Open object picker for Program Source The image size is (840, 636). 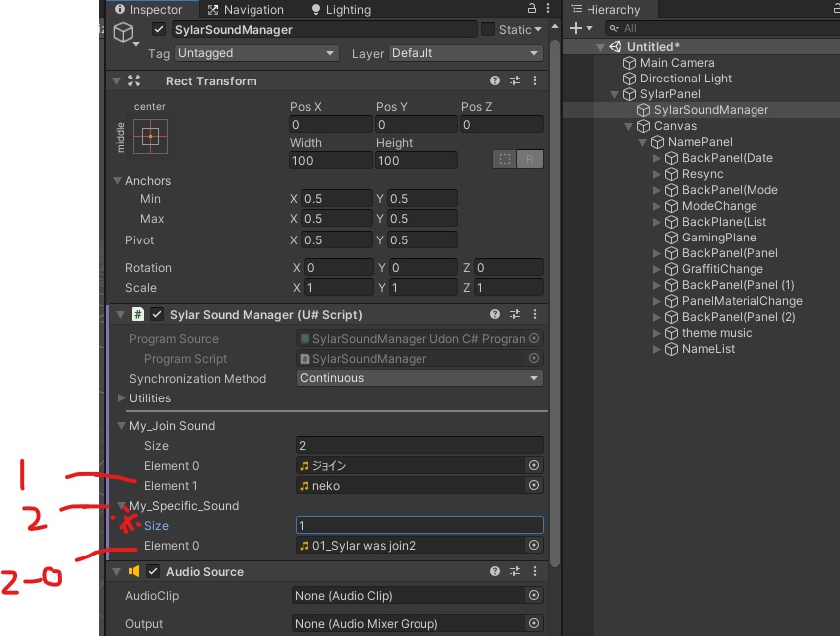(x=534, y=338)
